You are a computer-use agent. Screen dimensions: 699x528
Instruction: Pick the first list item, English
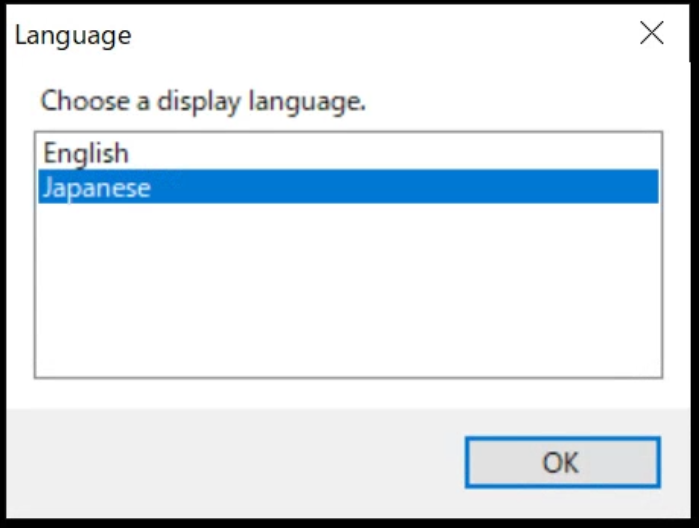[x=87, y=154]
